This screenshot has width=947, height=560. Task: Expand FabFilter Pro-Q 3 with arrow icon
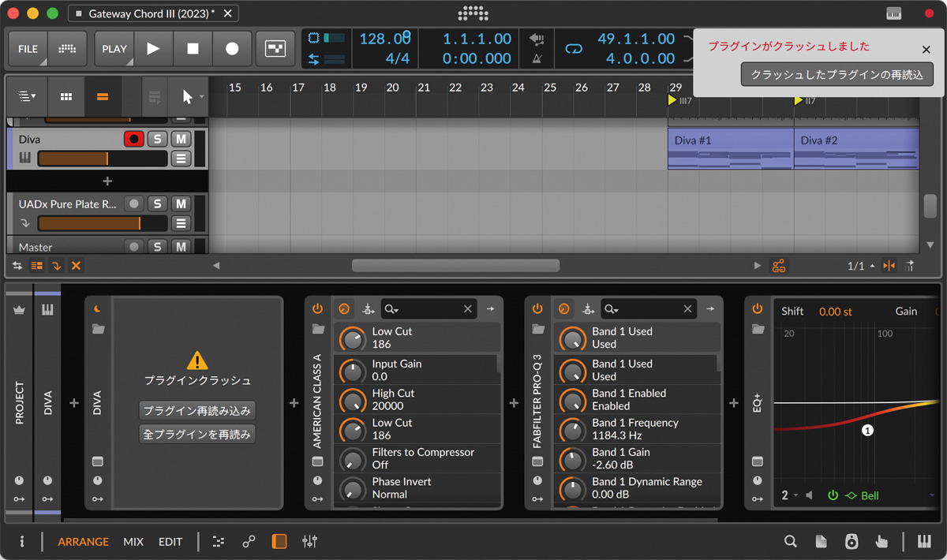coord(710,309)
